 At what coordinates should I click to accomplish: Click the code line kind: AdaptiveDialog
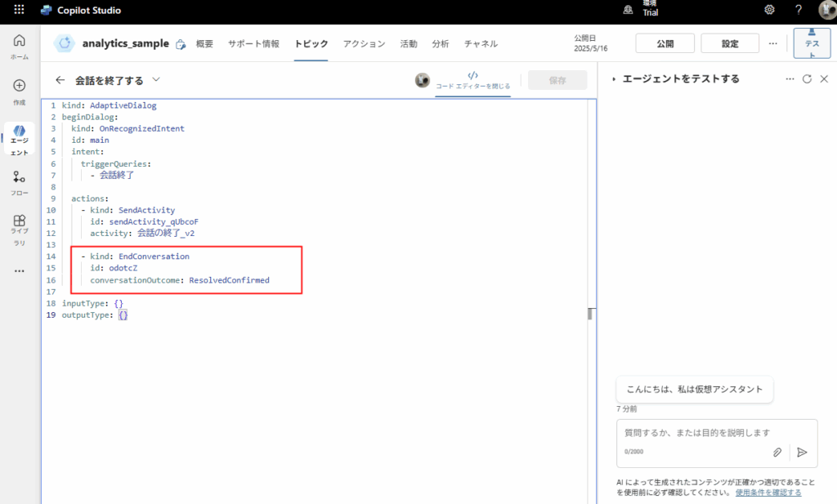[x=109, y=105]
